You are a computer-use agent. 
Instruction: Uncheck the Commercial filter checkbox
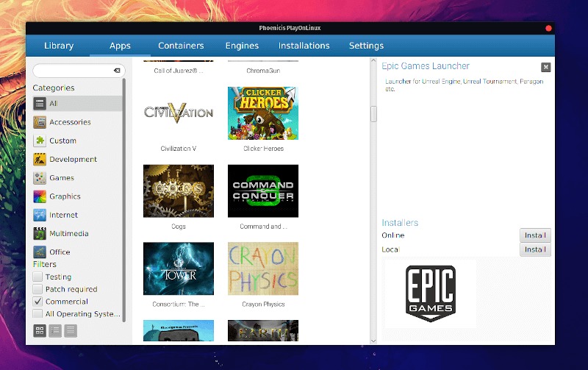(x=37, y=302)
